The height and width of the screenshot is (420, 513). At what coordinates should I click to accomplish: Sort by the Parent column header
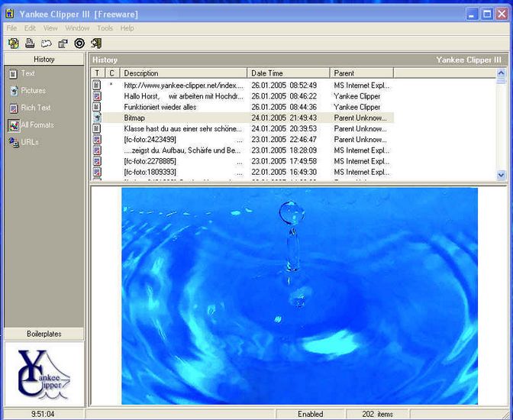[362, 73]
